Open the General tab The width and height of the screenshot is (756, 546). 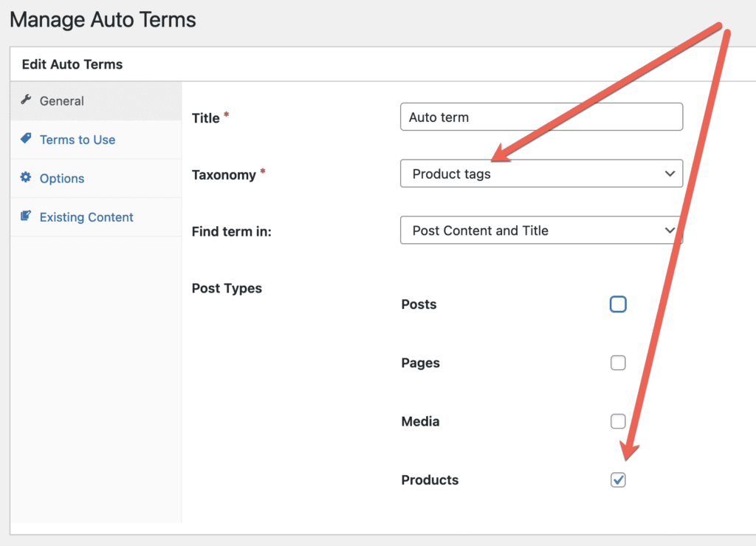click(96, 100)
